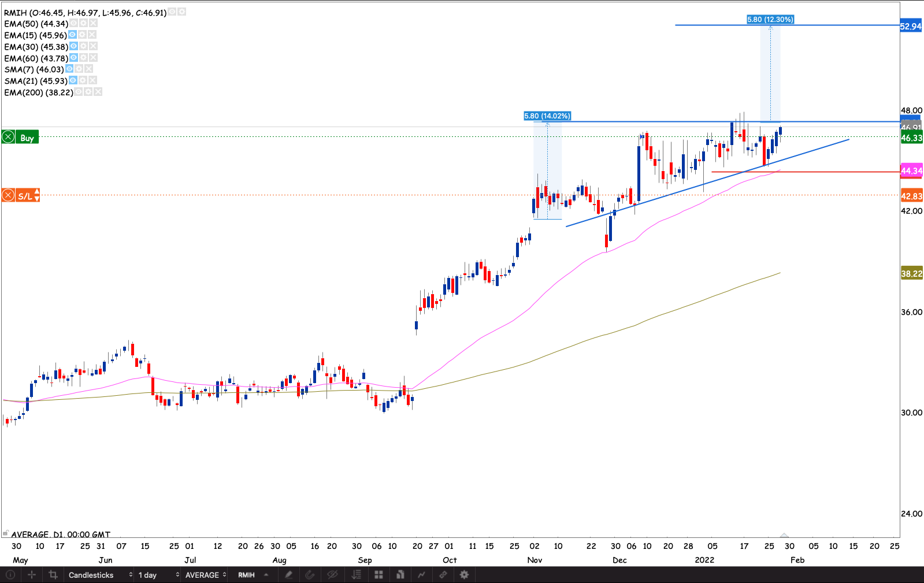Open the Candlesticks chart type dropdown

100,575
